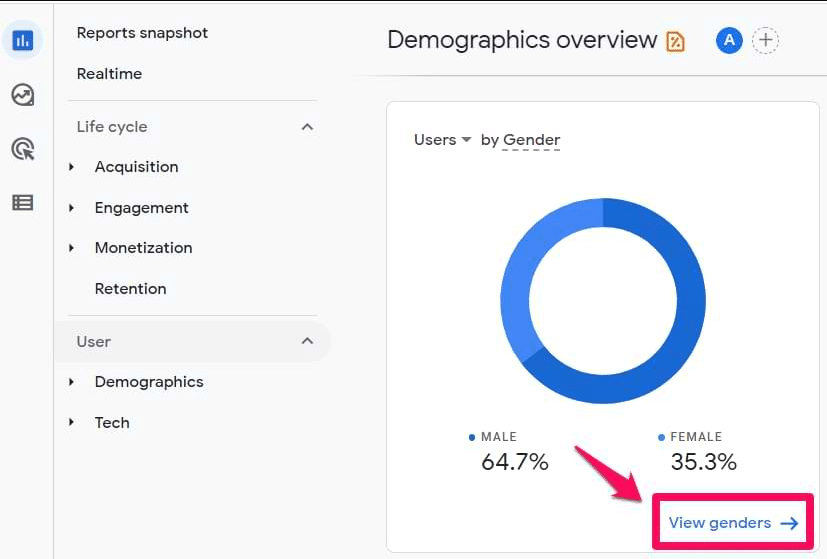The image size is (827, 559).
Task: Collapse the Life cycle section
Action: click(307, 127)
